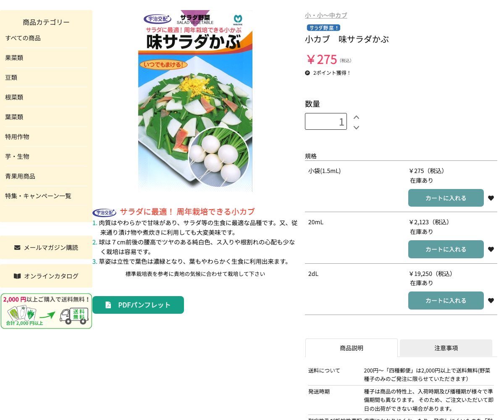Screen dimensions: 504x420
Task: Click the MARUTANE logo on the package image
Action: tap(238, 19)
